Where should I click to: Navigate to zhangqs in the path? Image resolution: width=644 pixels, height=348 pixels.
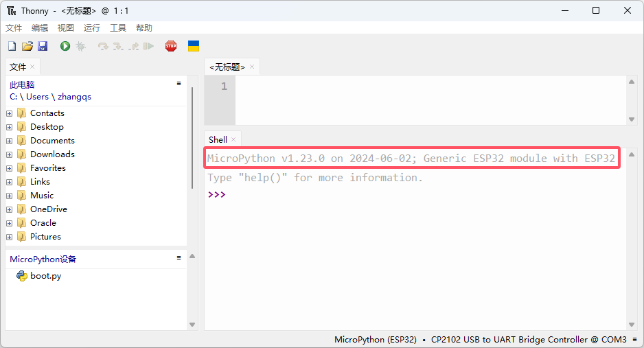(x=74, y=97)
